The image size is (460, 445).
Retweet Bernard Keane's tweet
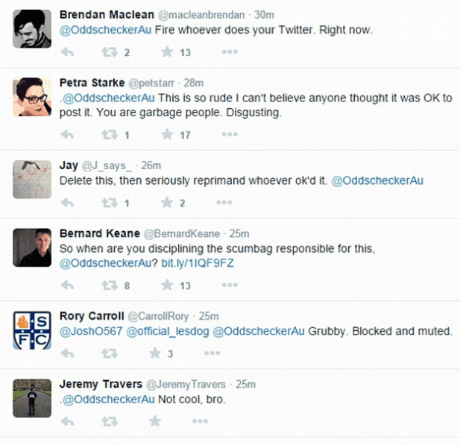(110, 285)
